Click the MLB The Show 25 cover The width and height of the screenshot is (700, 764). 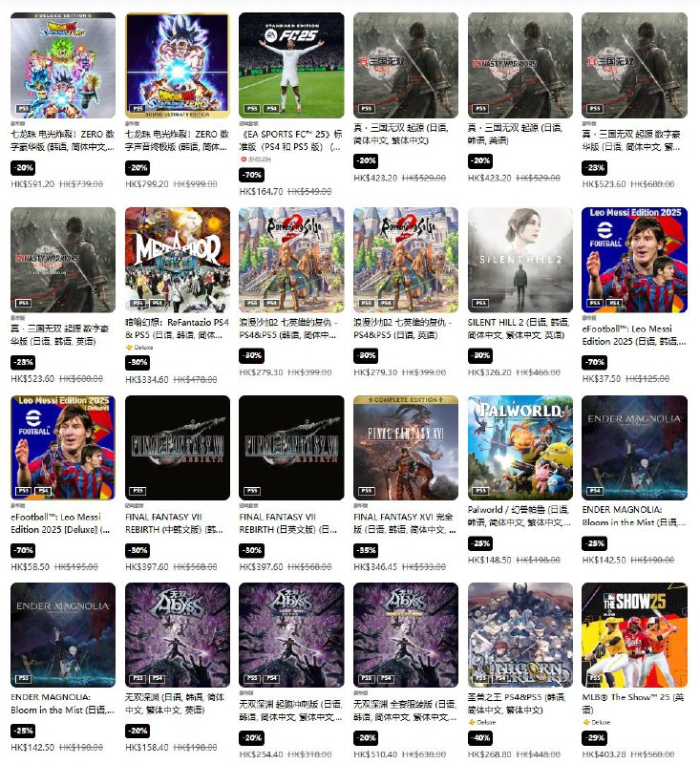point(634,635)
